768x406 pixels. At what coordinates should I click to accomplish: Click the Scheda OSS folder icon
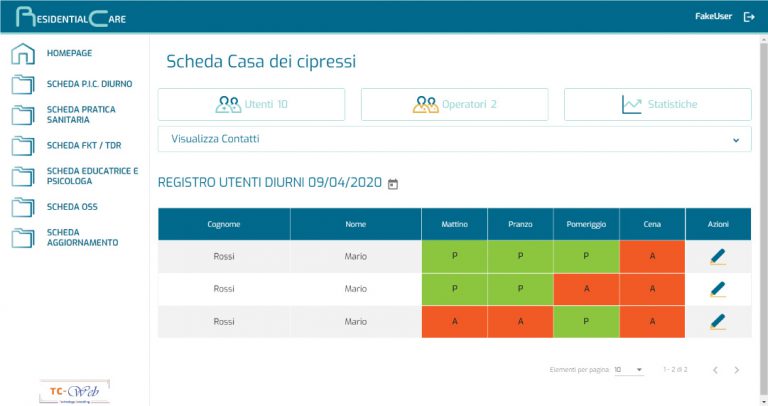tap(22, 208)
